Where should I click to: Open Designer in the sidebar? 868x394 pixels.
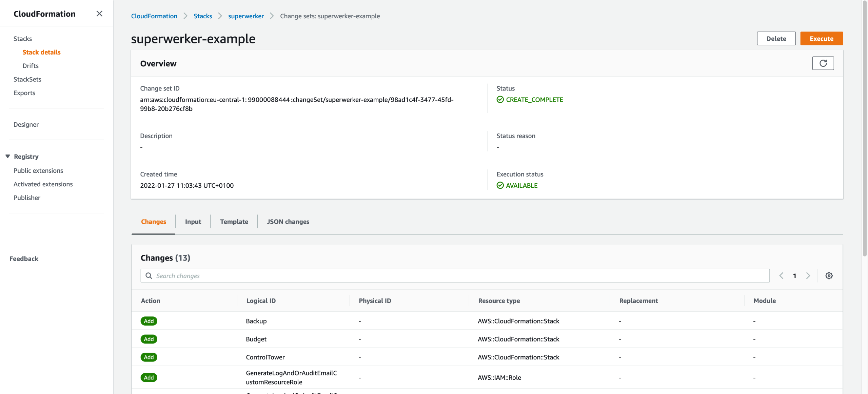point(26,125)
